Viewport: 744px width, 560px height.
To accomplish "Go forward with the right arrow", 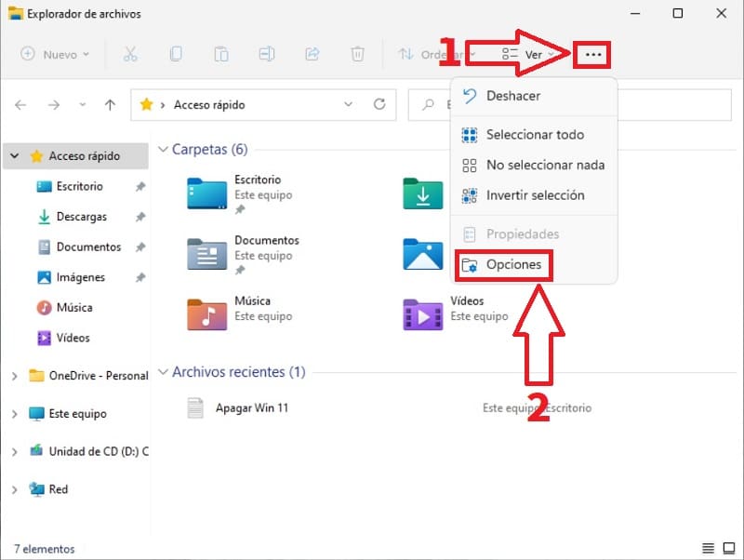I will [54, 105].
